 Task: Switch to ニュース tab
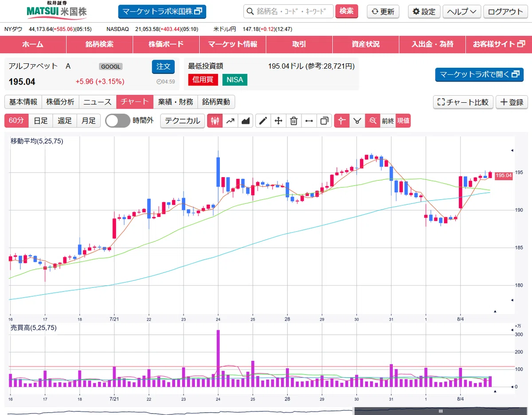pos(98,102)
